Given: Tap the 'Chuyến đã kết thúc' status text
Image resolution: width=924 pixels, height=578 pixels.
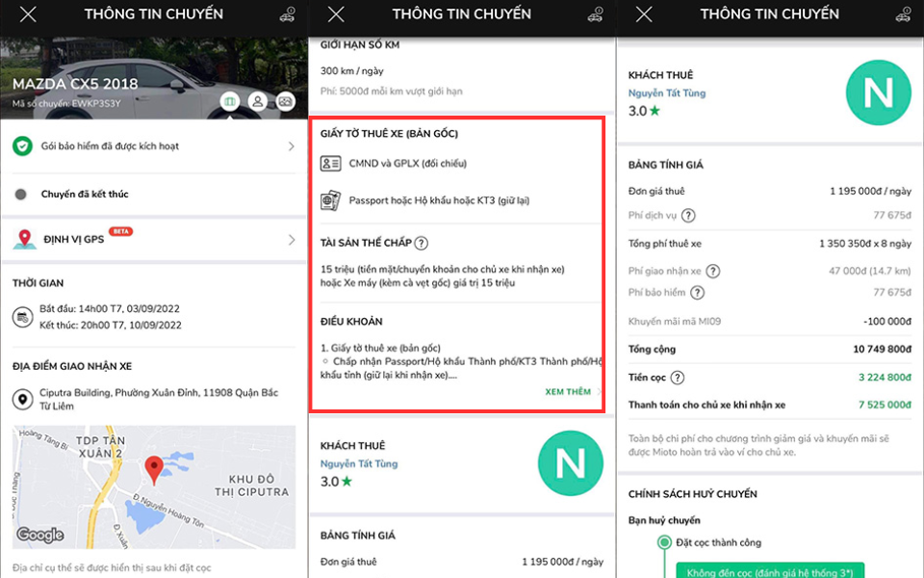Looking at the screenshot, I should tap(85, 194).
